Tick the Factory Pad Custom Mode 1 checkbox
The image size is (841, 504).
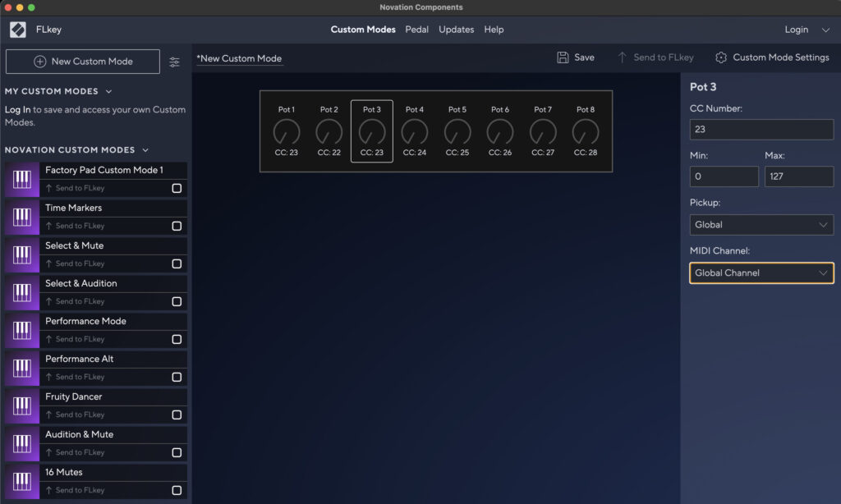click(177, 188)
